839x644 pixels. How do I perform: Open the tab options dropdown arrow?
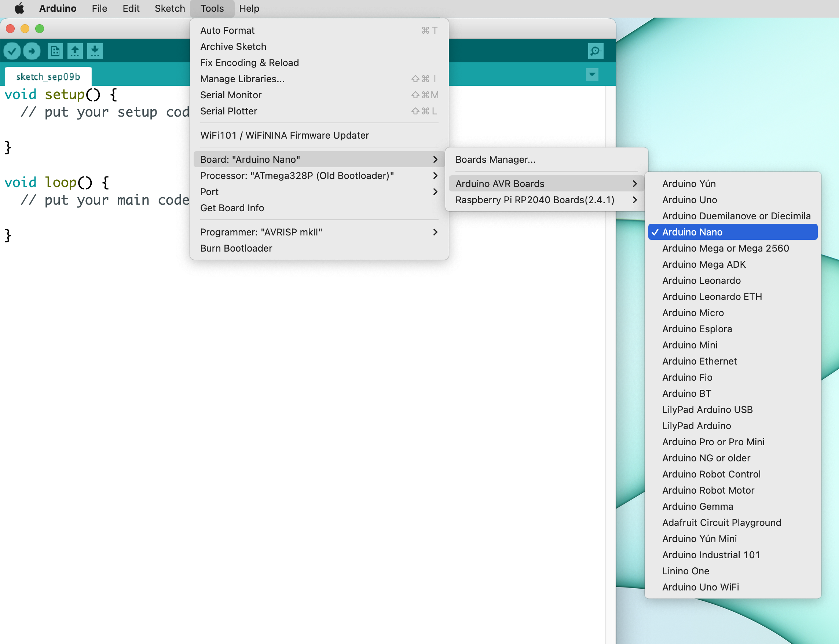[x=592, y=74]
